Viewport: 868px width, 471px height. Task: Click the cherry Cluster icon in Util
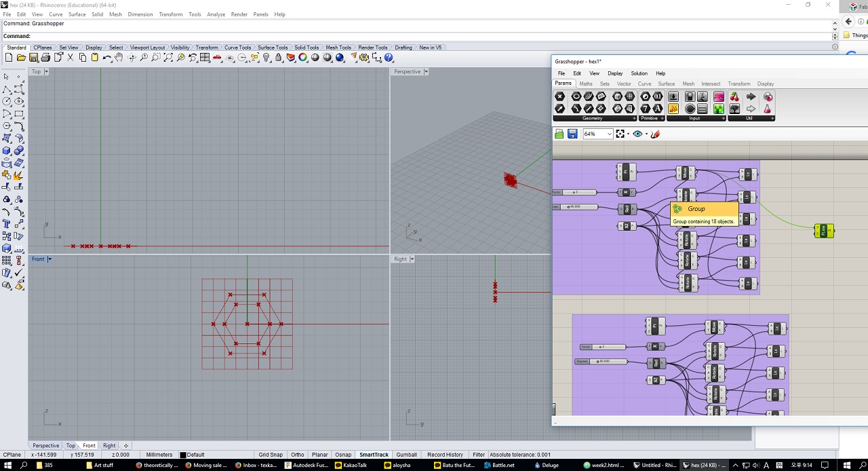[734, 96]
